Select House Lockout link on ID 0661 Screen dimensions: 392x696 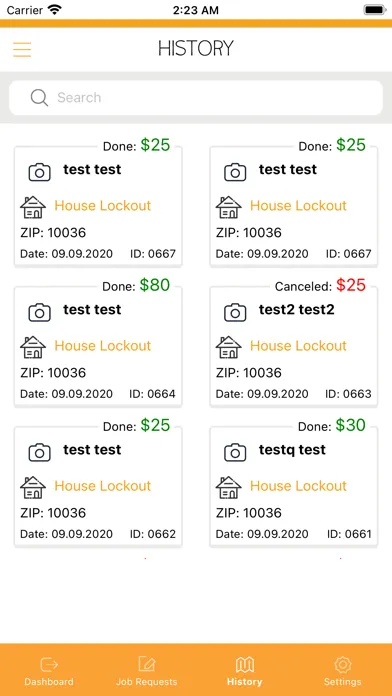(x=298, y=486)
